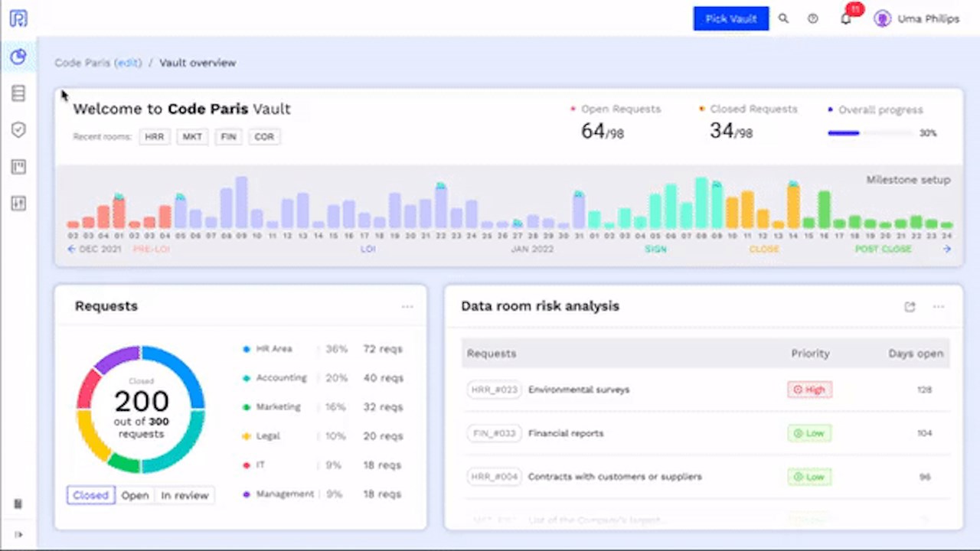
Task: Open the dashboard pie chart sidebar icon
Action: pyautogui.click(x=18, y=57)
